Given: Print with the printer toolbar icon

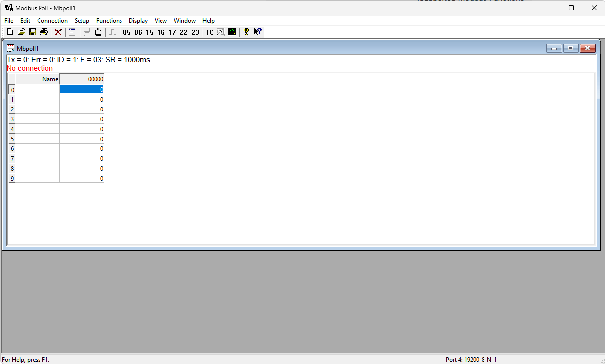Looking at the screenshot, I should 44,32.
